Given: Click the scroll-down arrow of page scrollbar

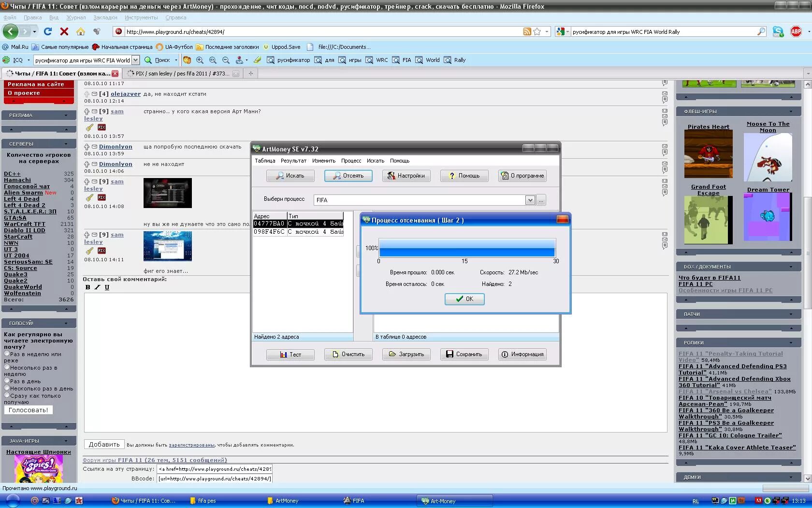Looking at the screenshot, I should (x=808, y=478).
